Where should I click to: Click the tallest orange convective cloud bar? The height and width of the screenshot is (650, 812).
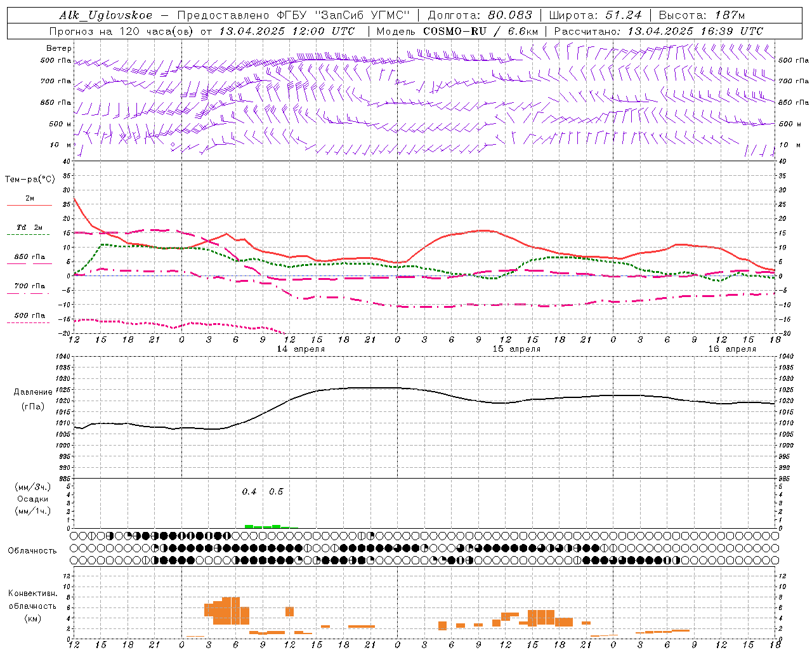(x=231, y=611)
